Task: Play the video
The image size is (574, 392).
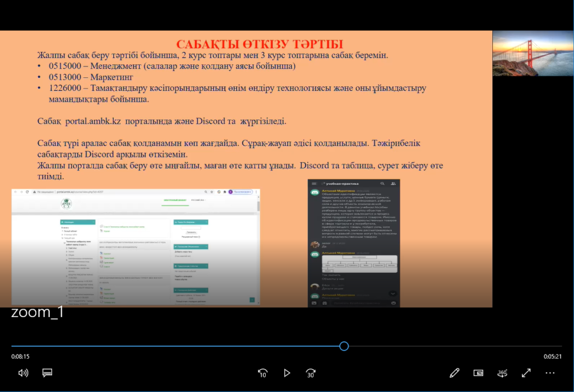Action: (286, 372)
